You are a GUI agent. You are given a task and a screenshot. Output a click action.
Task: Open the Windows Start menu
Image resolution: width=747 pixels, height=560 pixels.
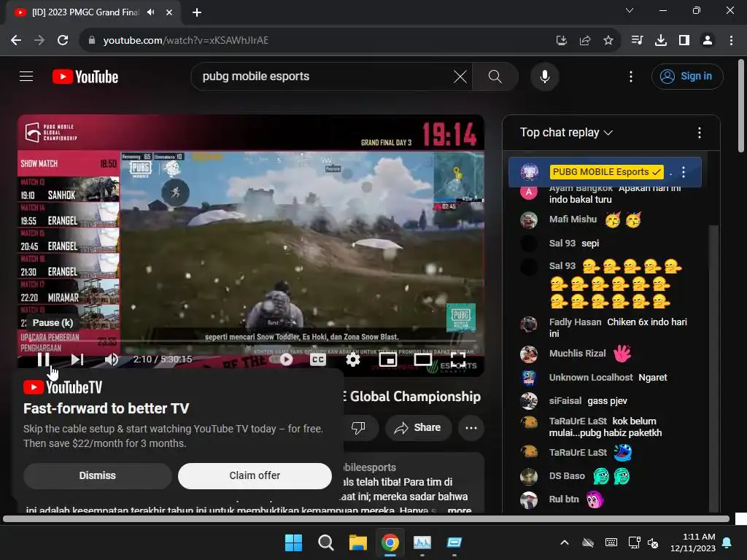pyautogui.click(x=293, y=542)
